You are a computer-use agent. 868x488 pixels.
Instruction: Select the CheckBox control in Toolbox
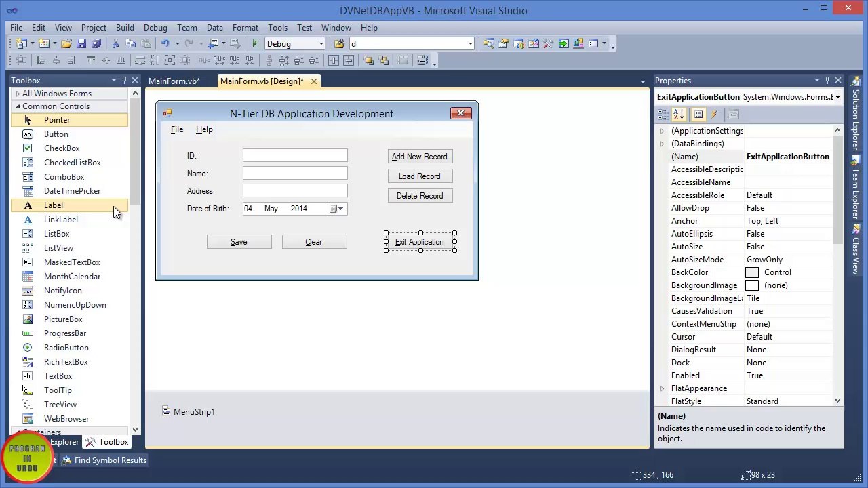pyautogui.click(x=69, y=148)
